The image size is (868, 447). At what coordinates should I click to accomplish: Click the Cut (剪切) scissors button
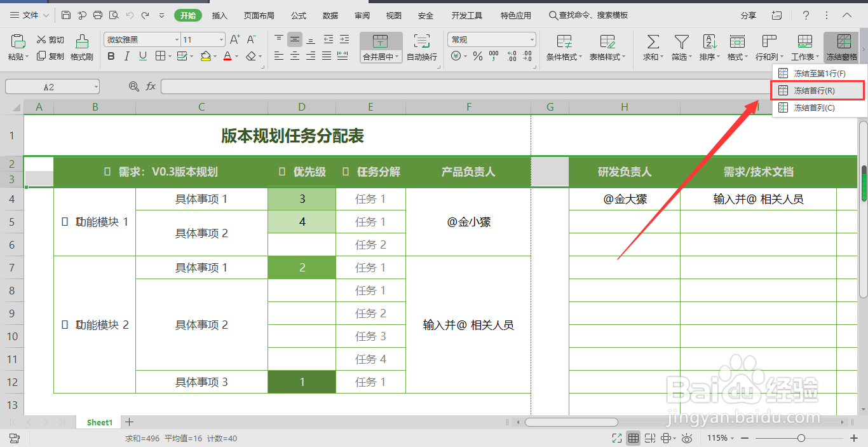click(x=50, y=39)
